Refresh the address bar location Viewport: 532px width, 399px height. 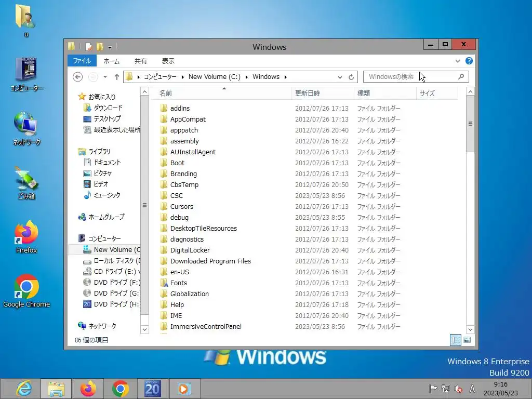(351, 77)
